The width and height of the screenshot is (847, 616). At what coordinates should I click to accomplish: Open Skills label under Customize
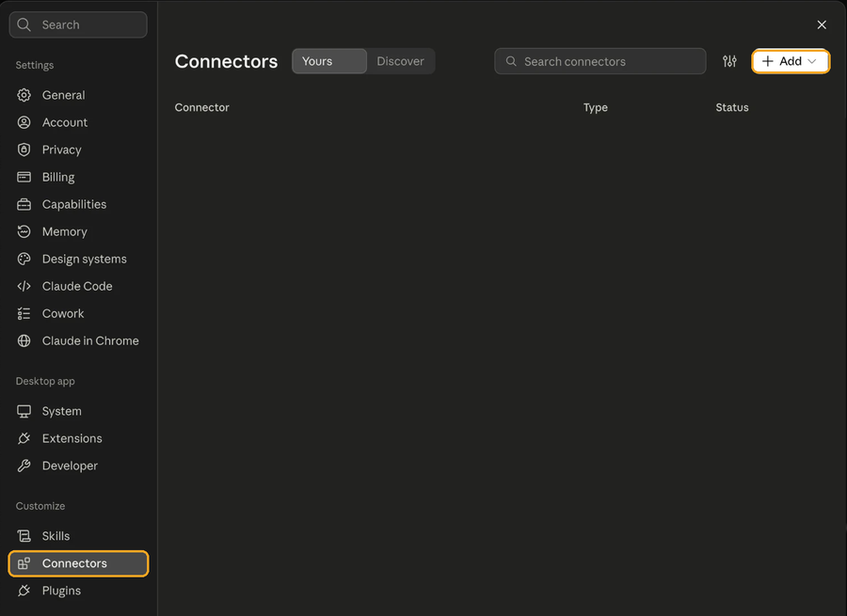pyautogui.click(x=56, y=536)
